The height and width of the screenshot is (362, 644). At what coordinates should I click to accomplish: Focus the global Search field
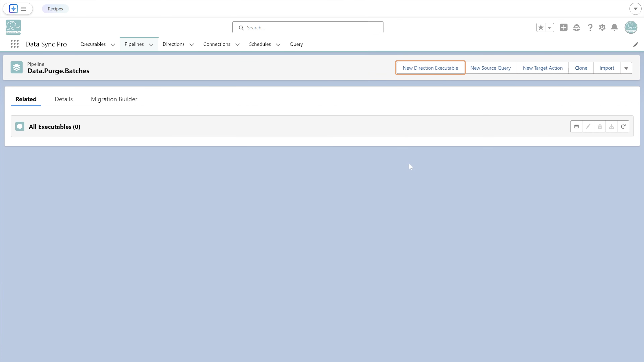point(308,27)
